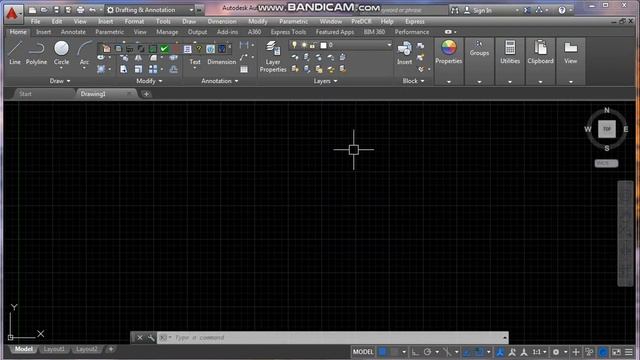The image size is (640, 360).
Task: Open the Customization menu in status bar
Action: (x=629, y=352)
